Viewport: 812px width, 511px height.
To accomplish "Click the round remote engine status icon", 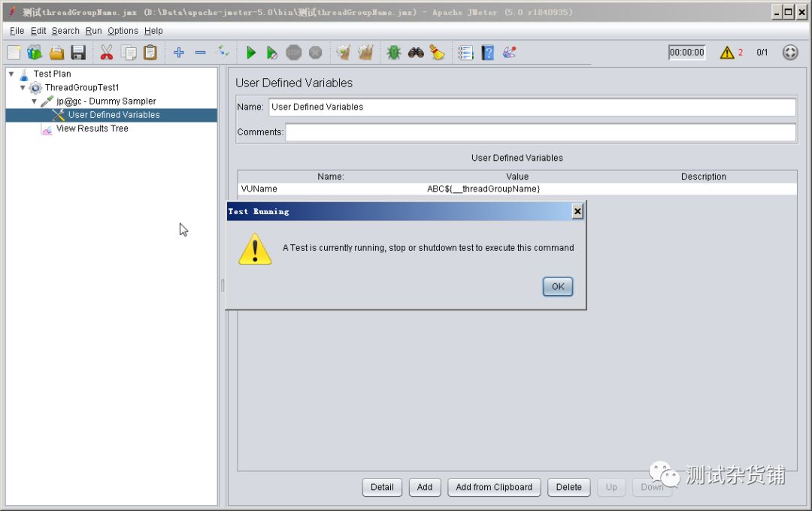I will tap(790, 53).
